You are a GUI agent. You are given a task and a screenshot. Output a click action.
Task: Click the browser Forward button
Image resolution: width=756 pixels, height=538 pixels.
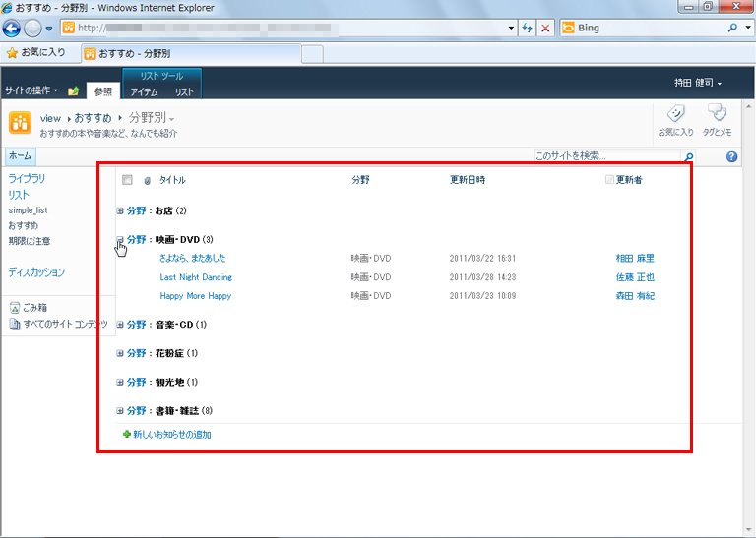pyautogui.click(x=32, y=29)
